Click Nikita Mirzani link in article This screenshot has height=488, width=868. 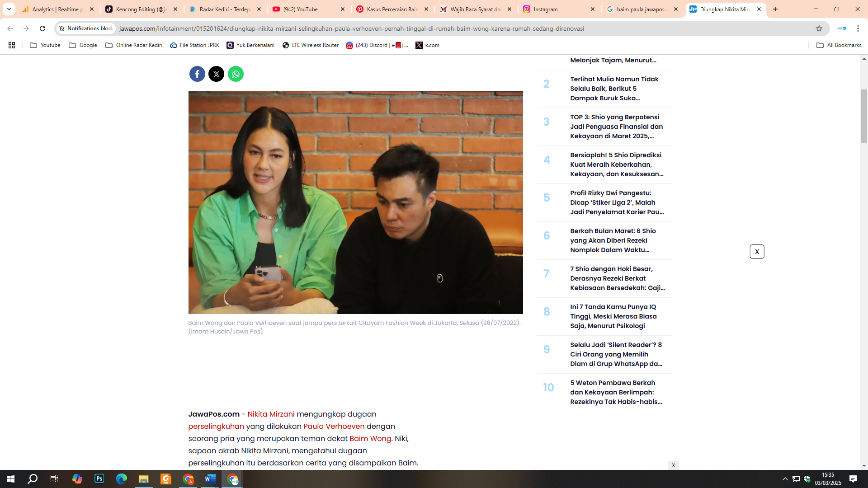coord(271,414)
